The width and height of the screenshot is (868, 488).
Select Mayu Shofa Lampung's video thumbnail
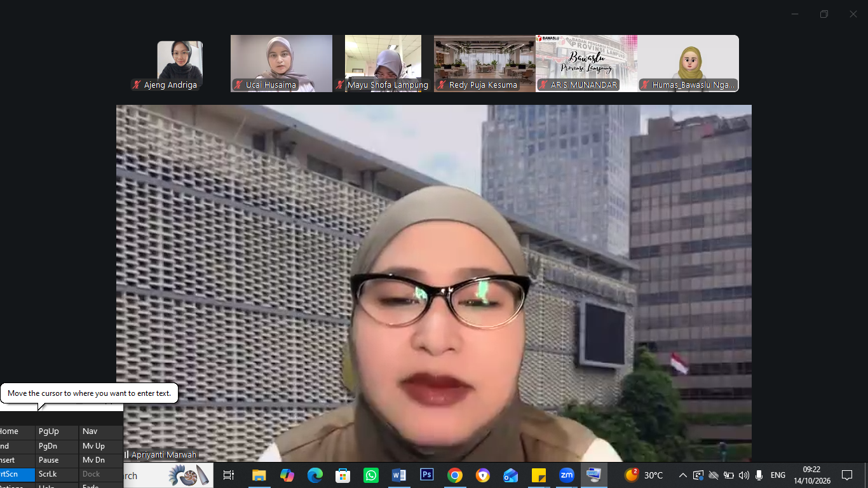click(383, 64)
